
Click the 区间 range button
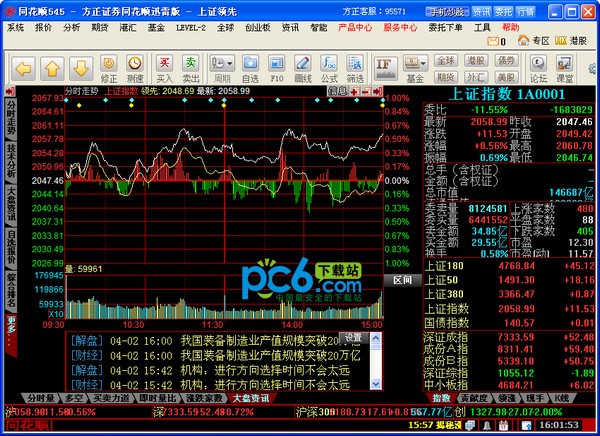point(403,280)
